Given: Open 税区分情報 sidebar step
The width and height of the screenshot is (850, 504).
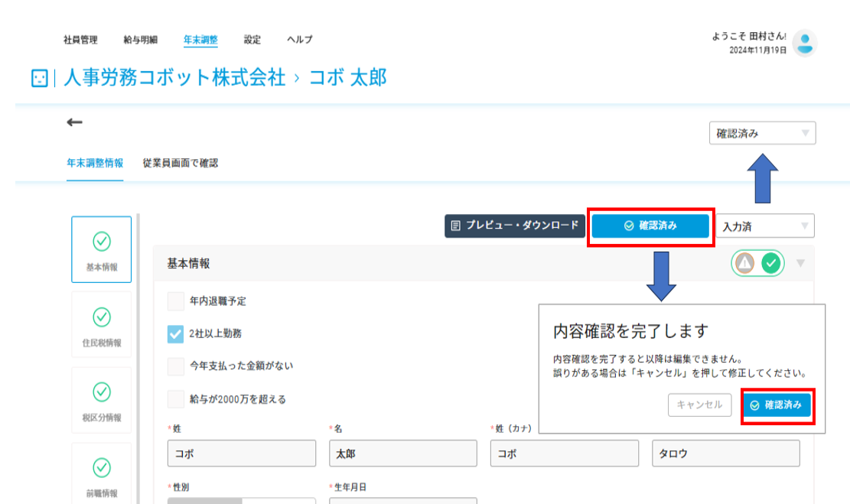Looking at the screenshot, I should pyautogui.click(x=101, y=400).
